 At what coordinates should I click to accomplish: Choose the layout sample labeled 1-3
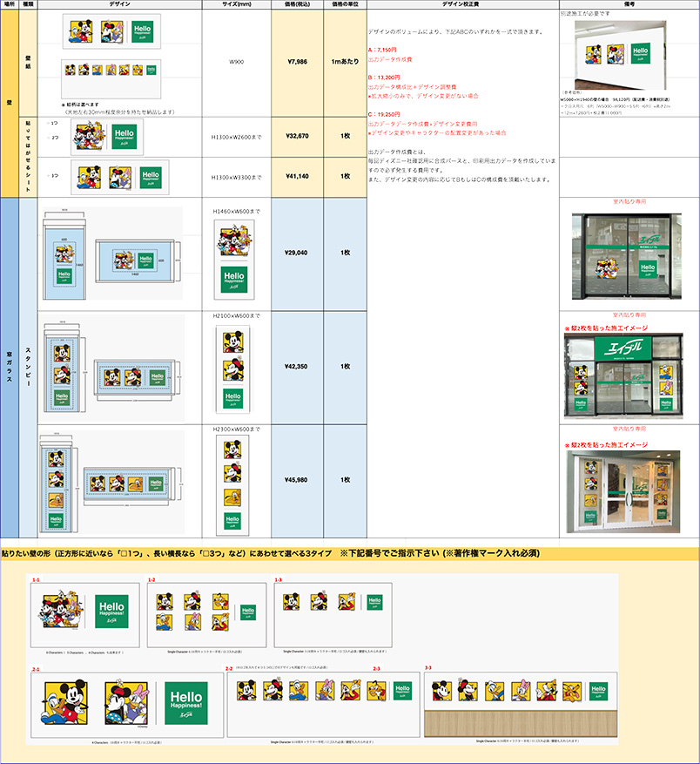(333, 615)
